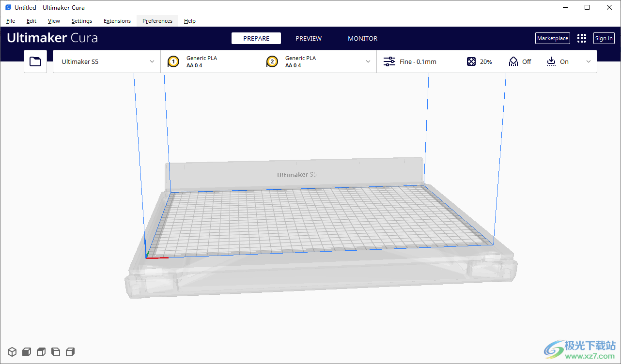
Task: Switch to the PREVIEW stage tab
Action: [x=309, y=38]
